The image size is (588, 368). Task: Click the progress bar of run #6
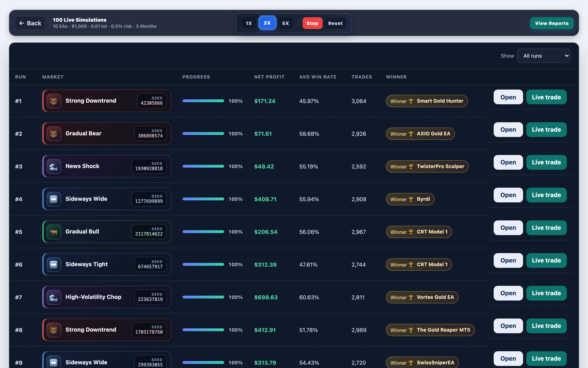point(203,264)
